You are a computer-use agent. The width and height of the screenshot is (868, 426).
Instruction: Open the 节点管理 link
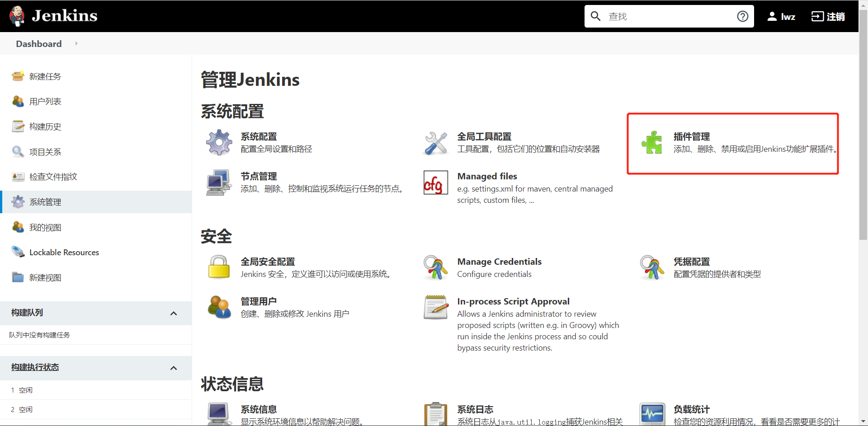(259, 176)
